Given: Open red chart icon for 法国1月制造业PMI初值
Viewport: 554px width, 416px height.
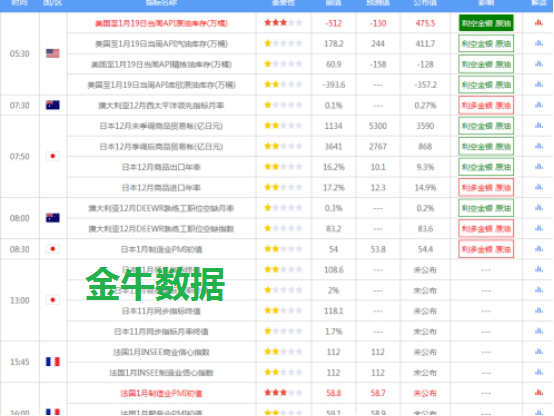Looking at the screenshot, I should (539, 392).
